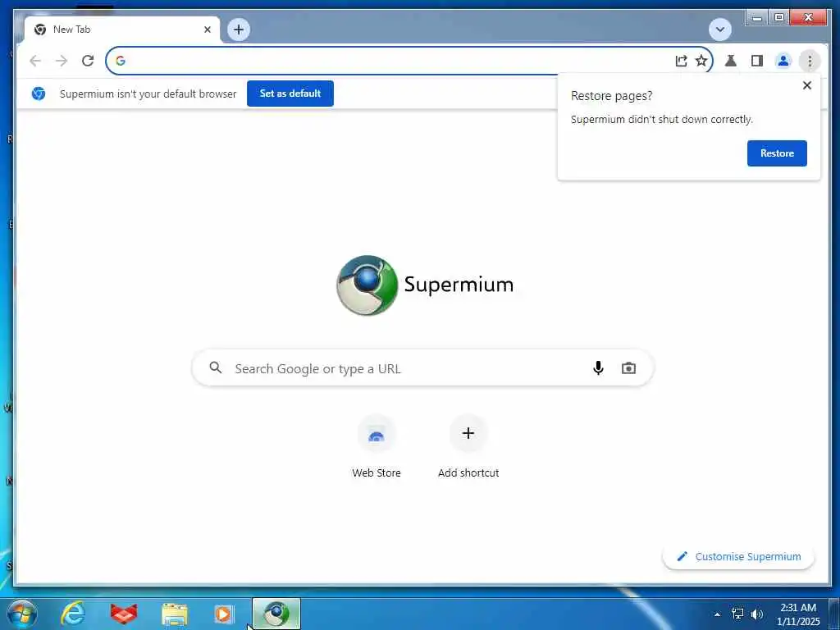Open the Windows Start menu

(x=22, y=614)
